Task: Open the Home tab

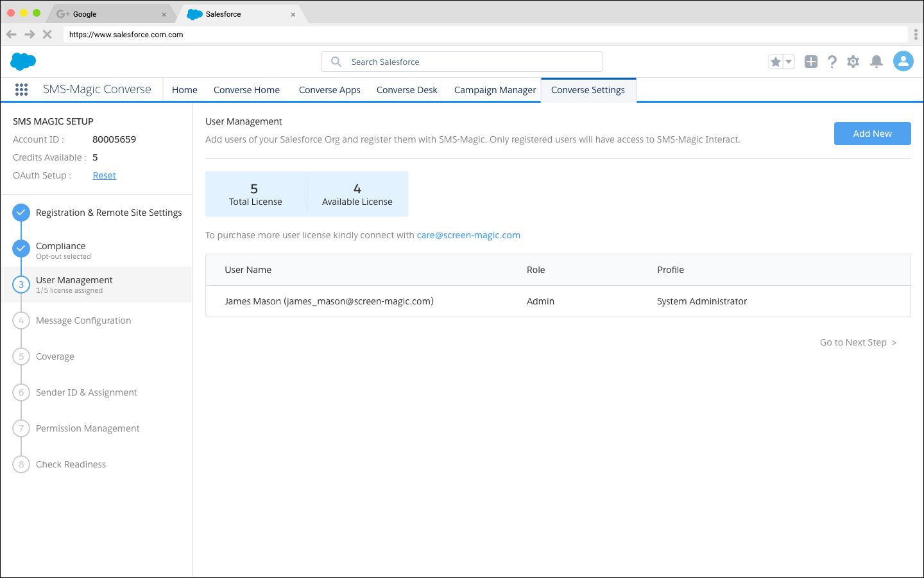Action: click(185, 90)
